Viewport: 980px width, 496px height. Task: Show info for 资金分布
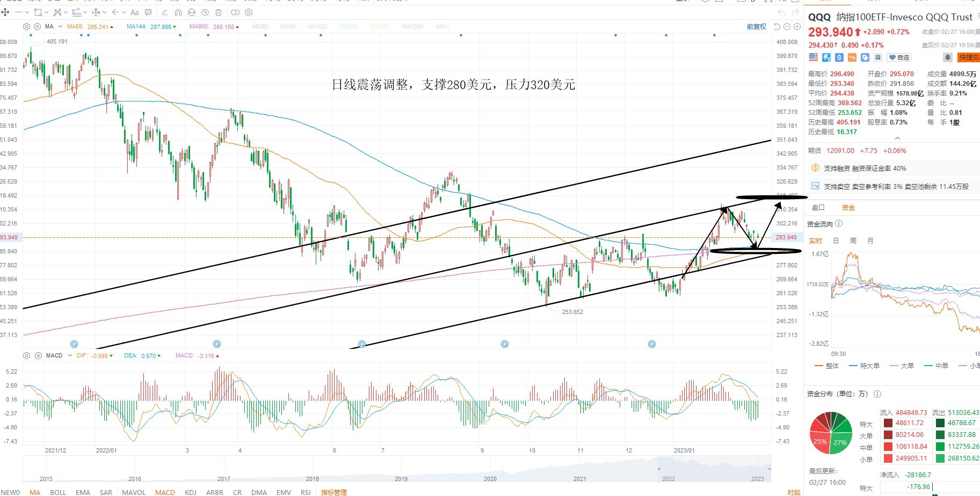click(x=877, y=394)
